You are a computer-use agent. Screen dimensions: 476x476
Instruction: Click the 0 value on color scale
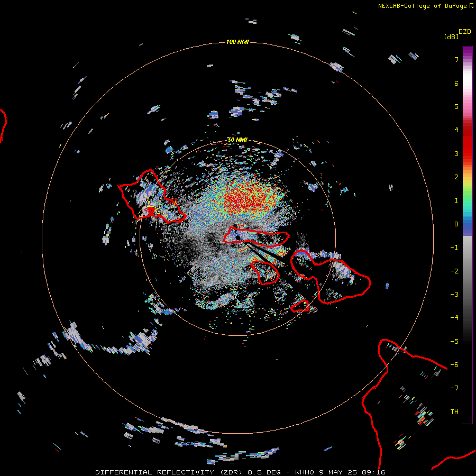point(456,224)
